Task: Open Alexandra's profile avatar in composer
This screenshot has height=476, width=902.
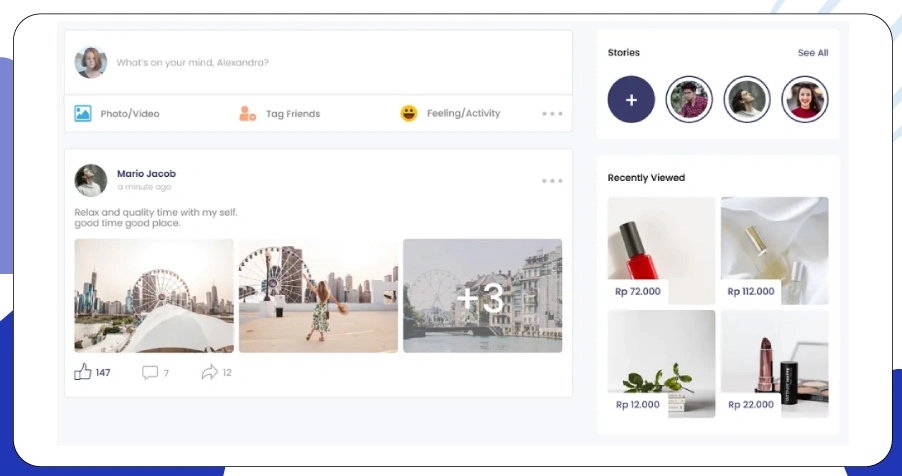Action: click(x=91, y=62)
